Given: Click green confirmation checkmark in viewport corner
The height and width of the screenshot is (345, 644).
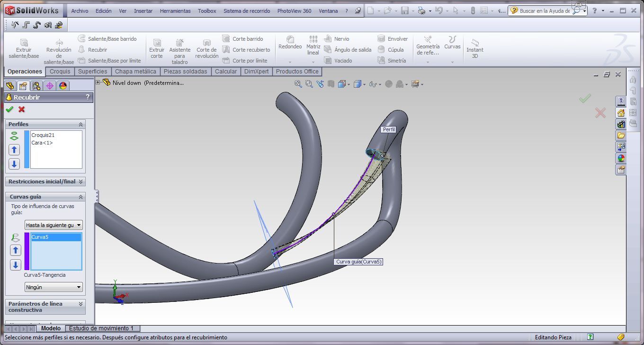Looking at the screenshot, I should coord(585,99).
